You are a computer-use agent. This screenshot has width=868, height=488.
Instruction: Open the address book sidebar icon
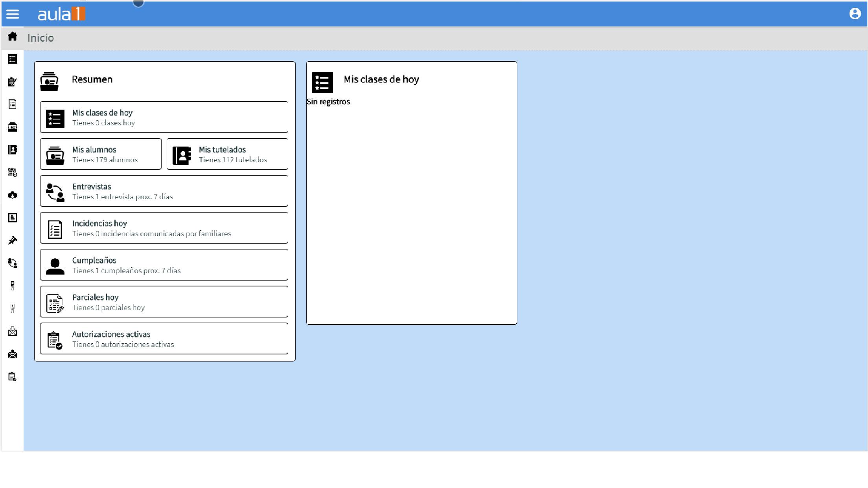point(13,150)
